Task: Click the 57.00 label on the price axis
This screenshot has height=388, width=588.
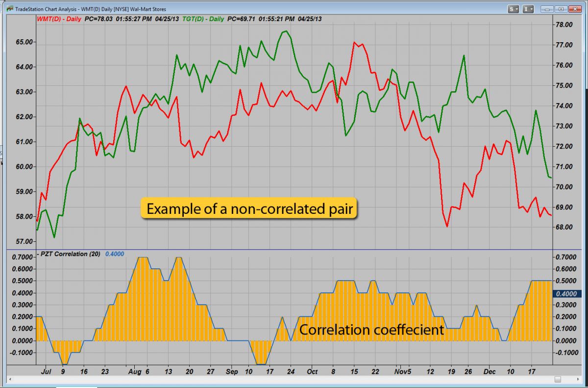Action: point(24,241)
